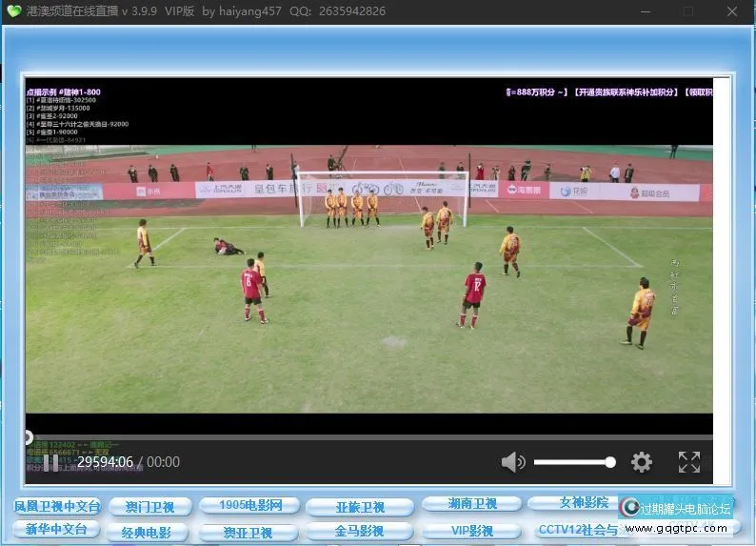
Task: Open the 1905电影网 channel
Action: (250, 505)
